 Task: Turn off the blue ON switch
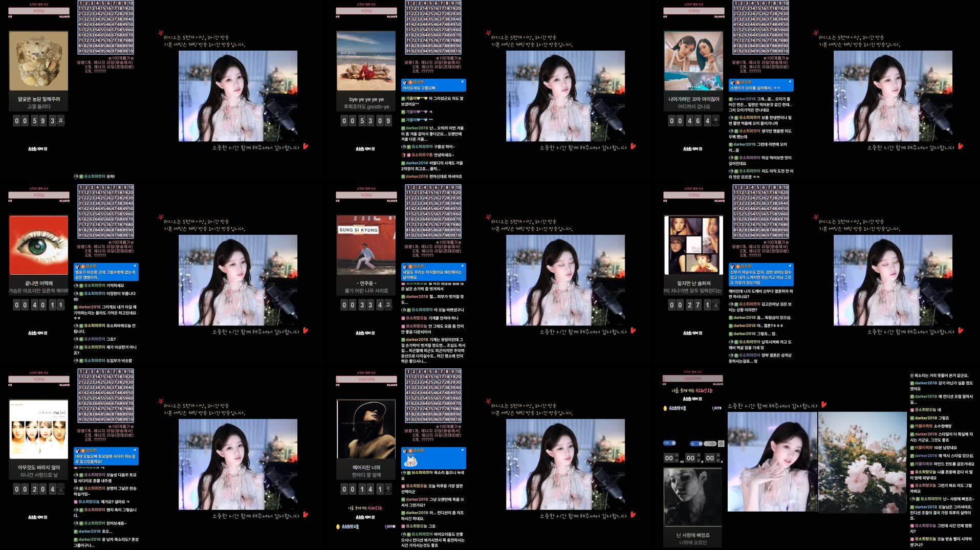coord(669,444)
